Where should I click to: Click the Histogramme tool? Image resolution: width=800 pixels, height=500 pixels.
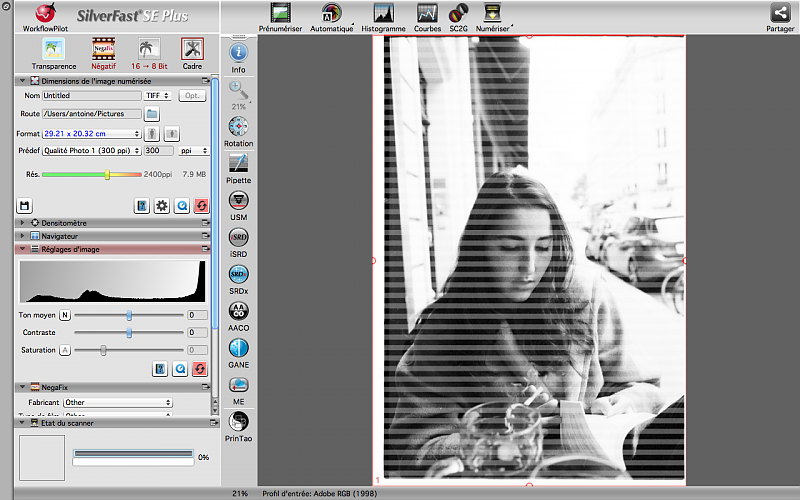click(x=383, y=14)
